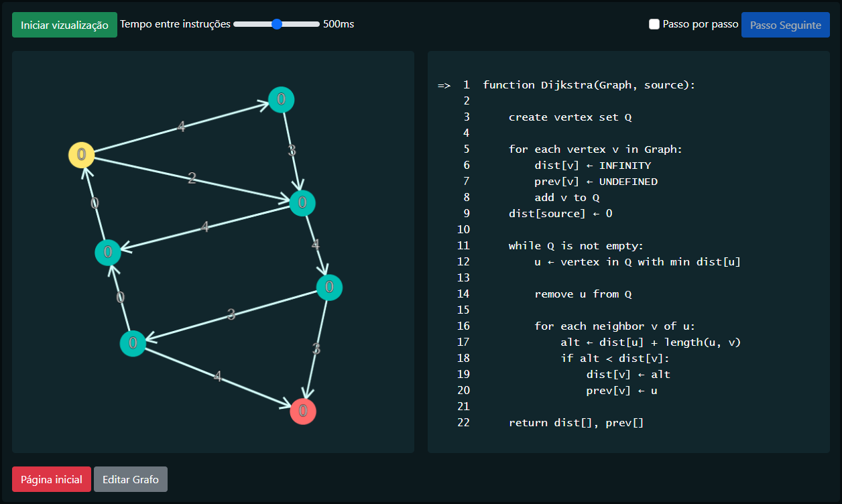Click code line 'dist[v] ← INFINITY'

pos(593,166)
